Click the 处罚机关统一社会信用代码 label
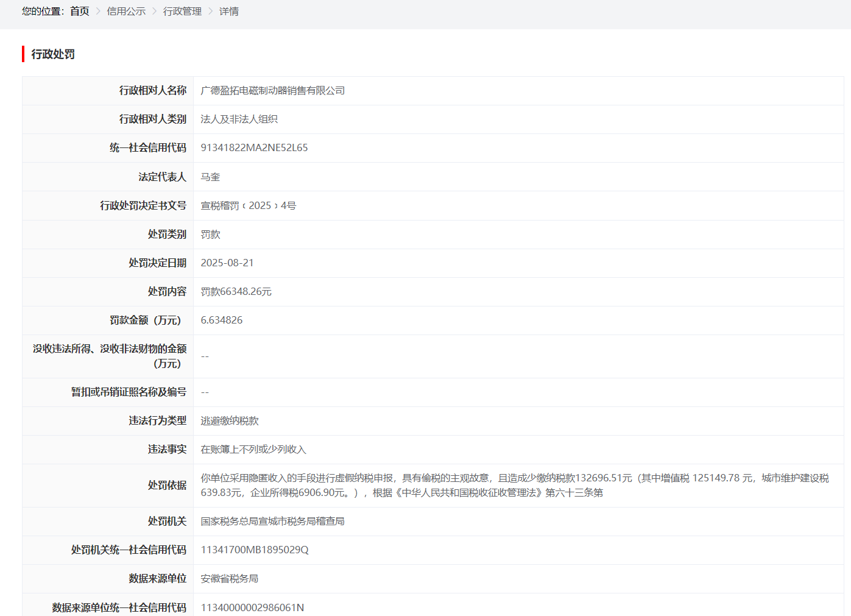 coord(129,550)
